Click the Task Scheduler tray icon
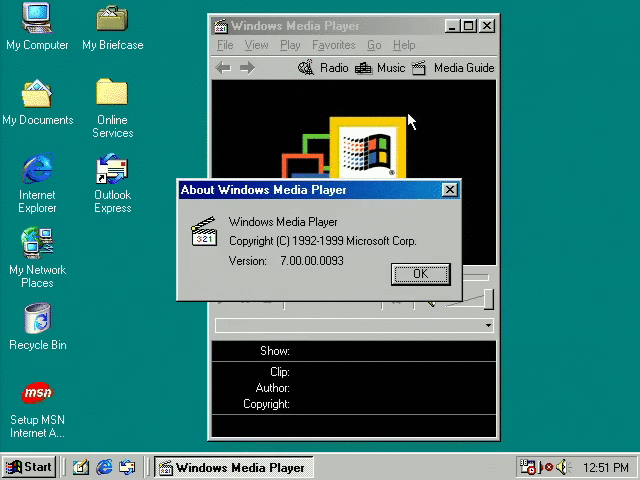Viewport: 640px width, 480px height. click(x=527, y=467)
